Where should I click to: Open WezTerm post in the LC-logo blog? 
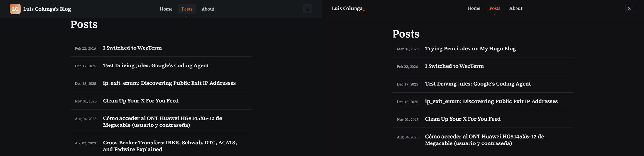pos(132,48)
